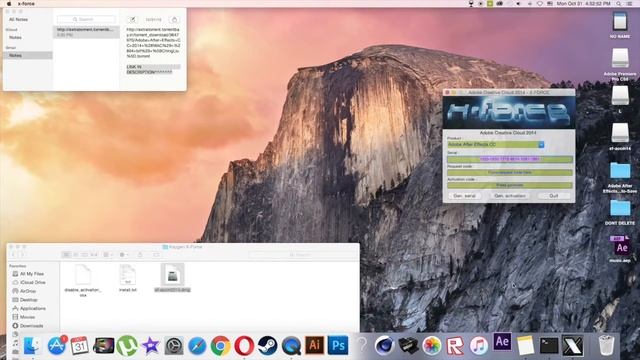Image resolution: width=640 pixels, height=360 pixels.
Task: Launch Safari from the Dock
Action: 197,346
